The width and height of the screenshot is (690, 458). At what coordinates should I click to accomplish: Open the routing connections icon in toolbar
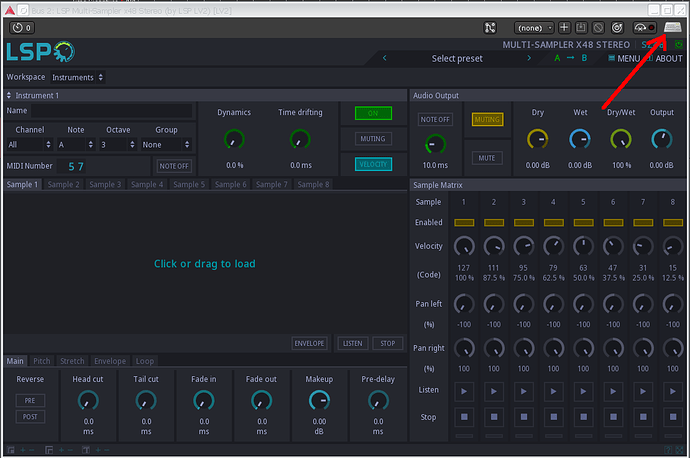tap(491, 28)
